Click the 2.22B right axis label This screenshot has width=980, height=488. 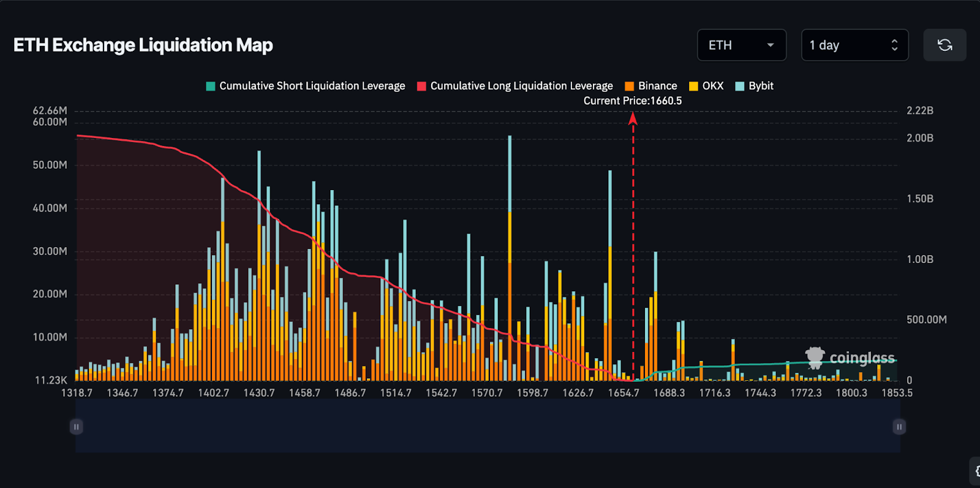point(920,110)
